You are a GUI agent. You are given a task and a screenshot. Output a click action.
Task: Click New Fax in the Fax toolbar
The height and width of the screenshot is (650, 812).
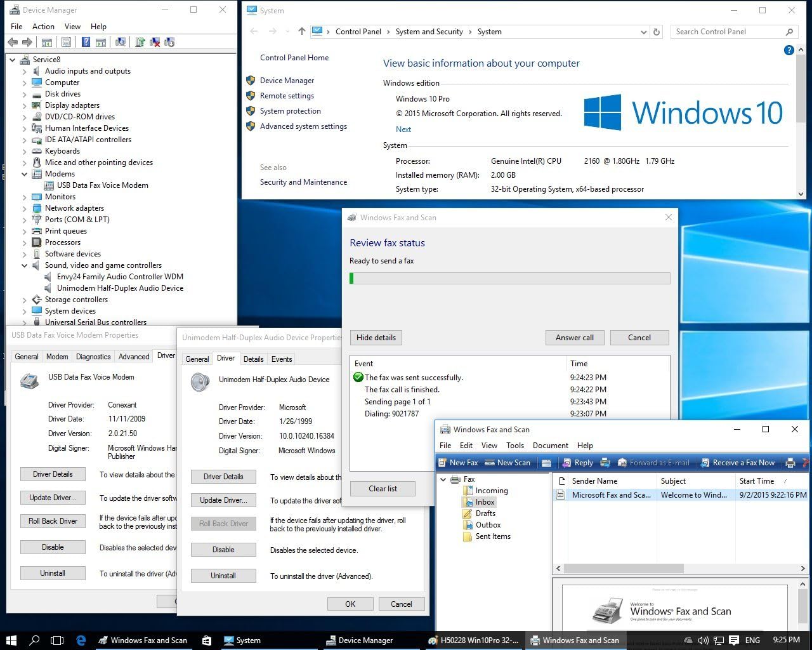[458, 463]
